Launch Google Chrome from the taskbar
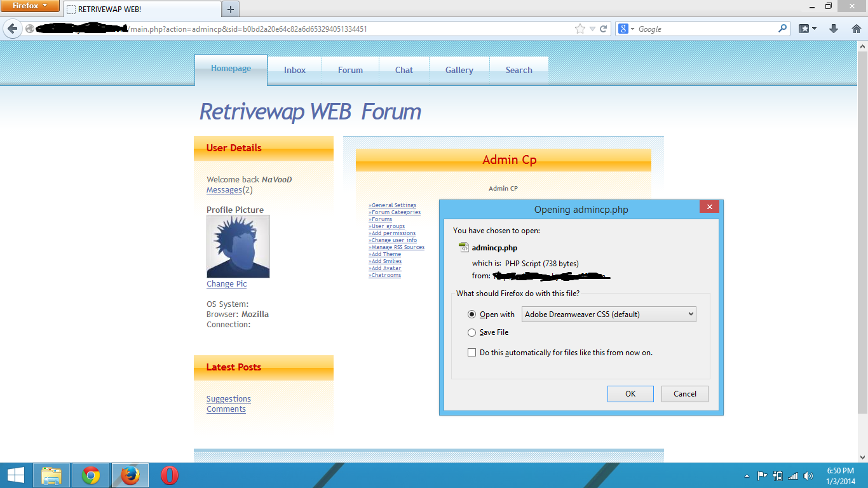868x488 pixels. [91, 475]
